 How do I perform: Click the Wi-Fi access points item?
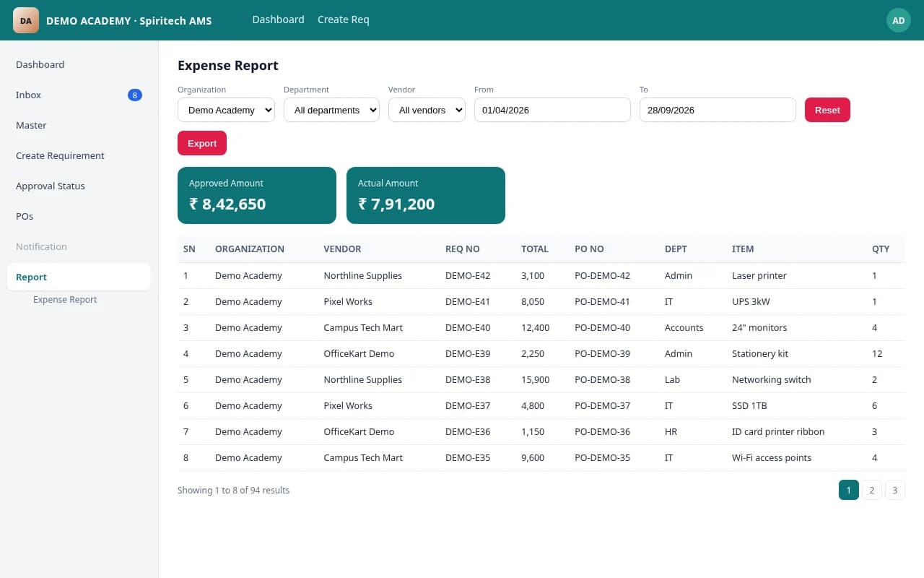point(772,457)
